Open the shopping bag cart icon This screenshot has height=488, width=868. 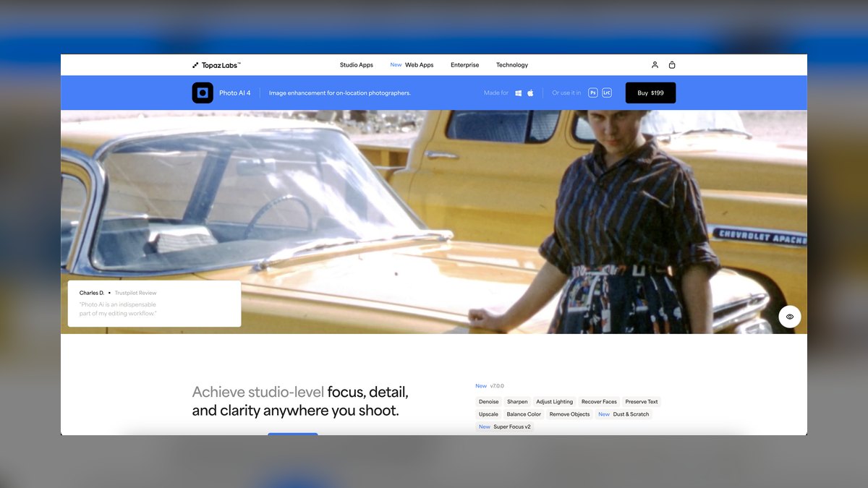pos(672,65)
